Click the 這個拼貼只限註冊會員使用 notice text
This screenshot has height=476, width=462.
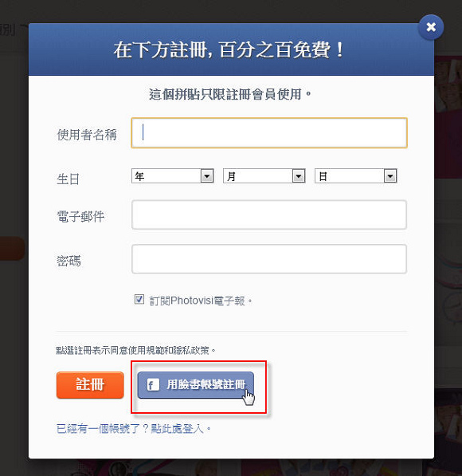(230, 94)
